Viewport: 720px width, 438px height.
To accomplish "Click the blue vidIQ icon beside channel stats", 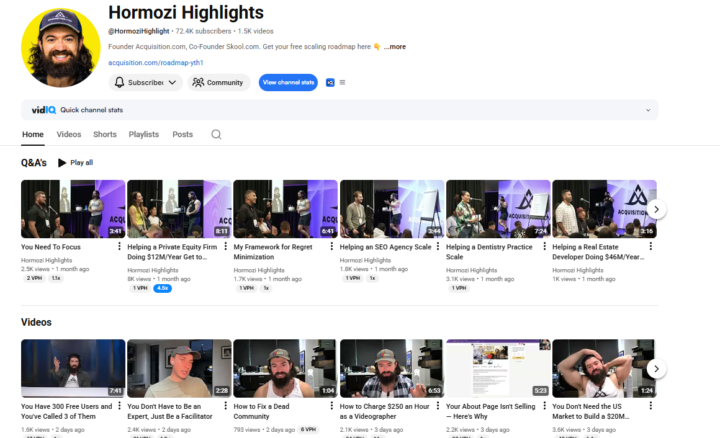I will click(330, 83).
